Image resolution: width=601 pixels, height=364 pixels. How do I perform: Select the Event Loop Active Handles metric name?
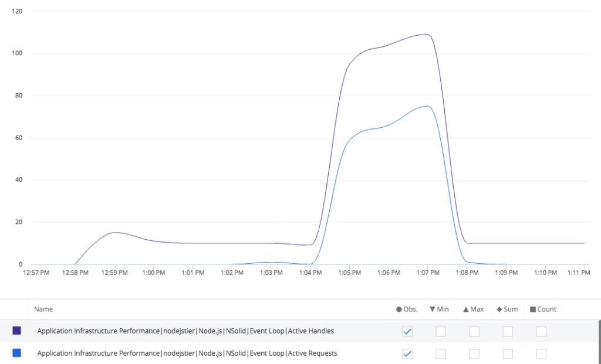coord(185,331)
